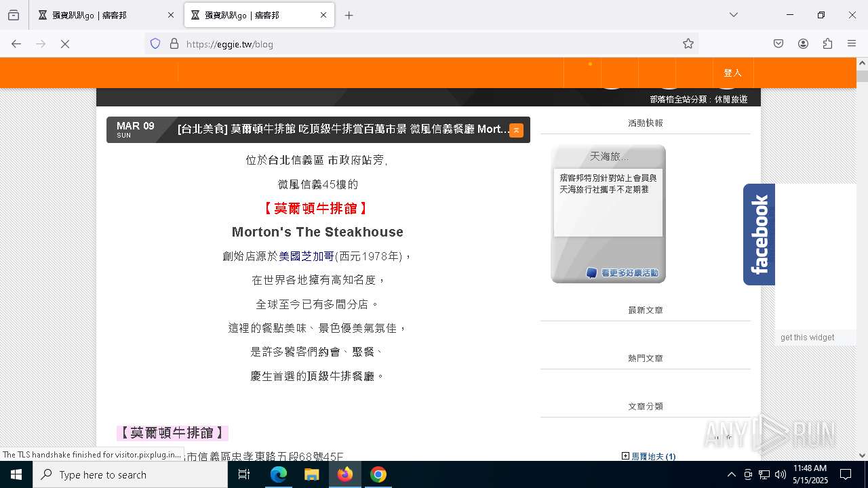The height and width of the screenshot is (488, 868).
Task: Click the Morton's The Steakhouse heading
Action: [317, 232]
